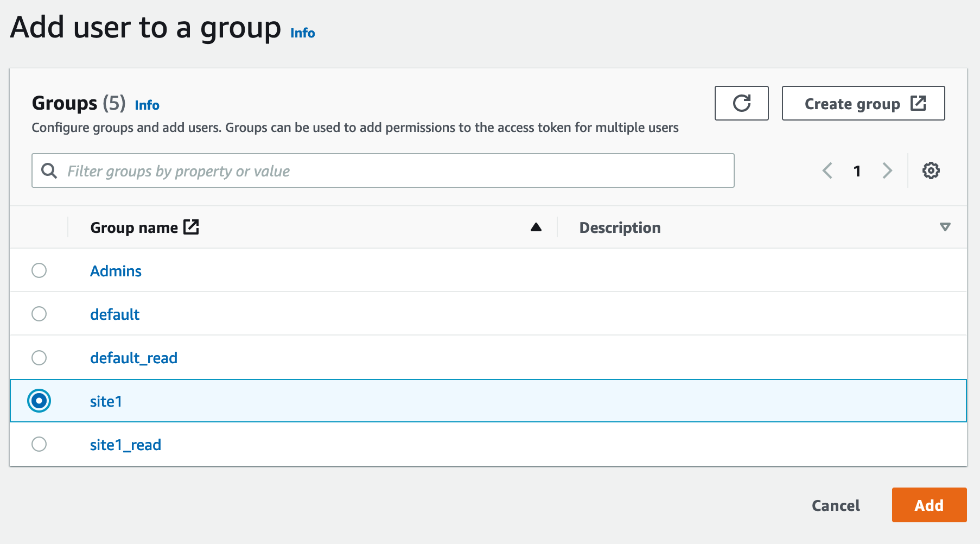Click the orange Add button
Screen dimensions: 980x544
tap(929, 505)
